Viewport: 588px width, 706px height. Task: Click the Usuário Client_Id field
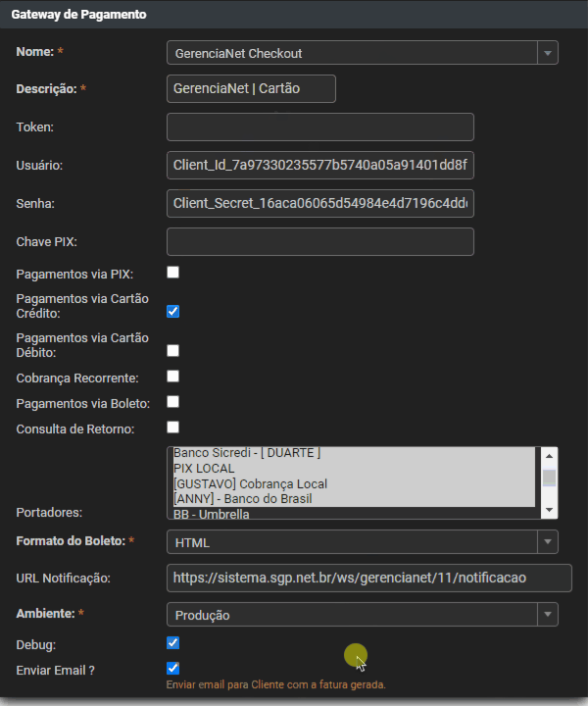point(319,165)
